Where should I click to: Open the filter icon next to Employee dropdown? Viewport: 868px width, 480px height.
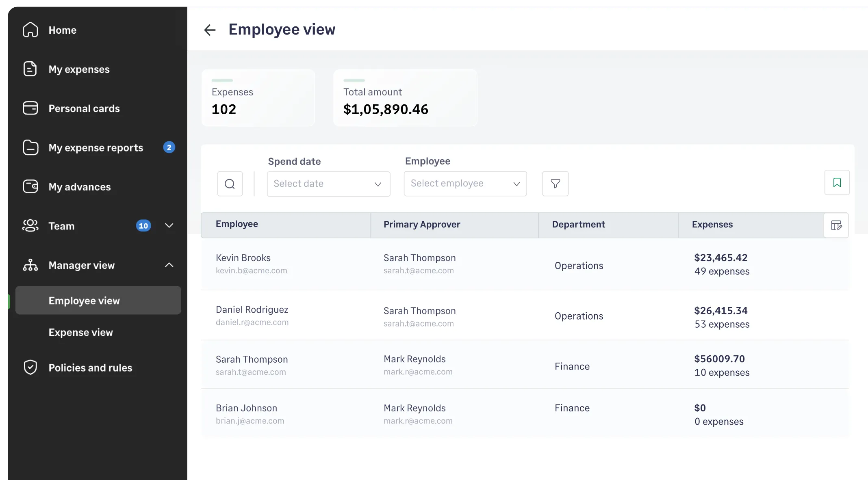(555, 184)
